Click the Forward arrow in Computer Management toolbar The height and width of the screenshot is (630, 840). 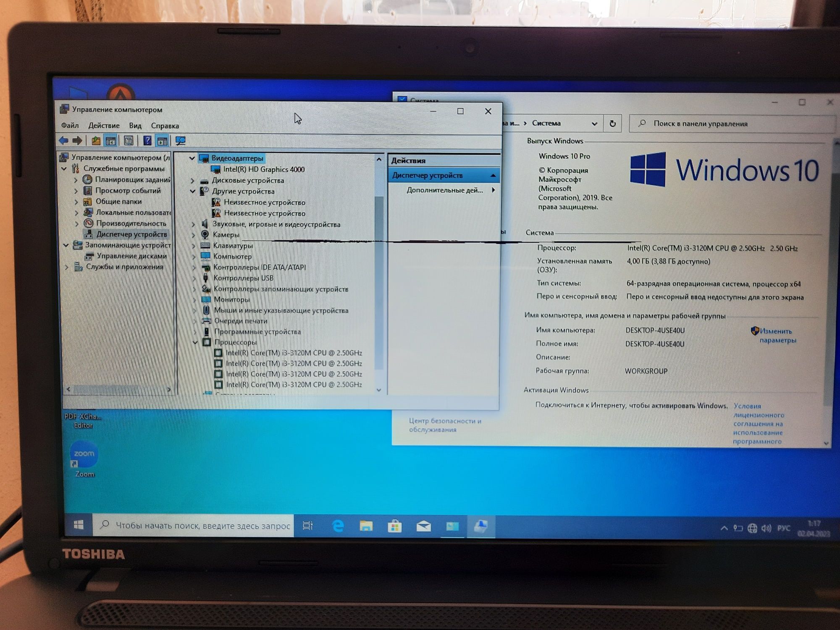77,140
